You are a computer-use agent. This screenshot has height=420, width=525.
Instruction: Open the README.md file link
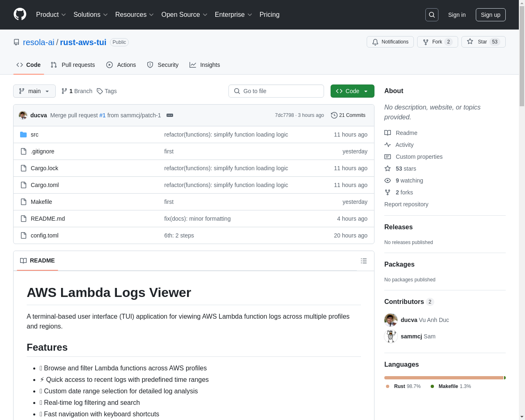click(x=48, y=219)
